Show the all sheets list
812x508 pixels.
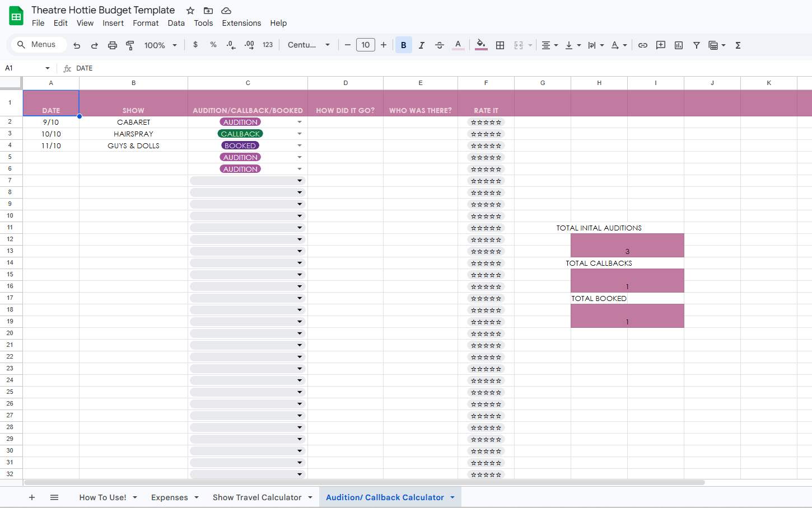click(x=54, y=497)
